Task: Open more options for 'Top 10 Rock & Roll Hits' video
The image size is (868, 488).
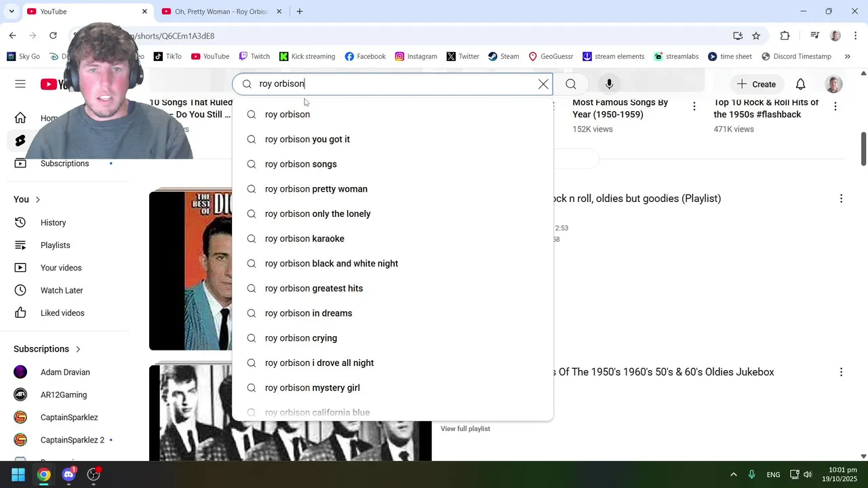Action: pyautogui.click(x=835, y=106)
